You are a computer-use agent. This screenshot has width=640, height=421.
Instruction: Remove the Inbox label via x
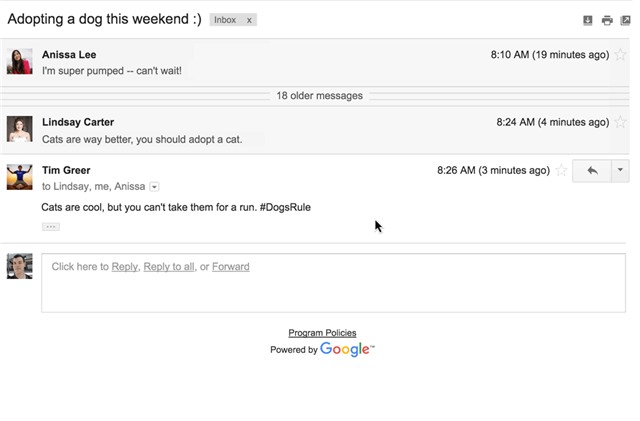pos(249,20)
